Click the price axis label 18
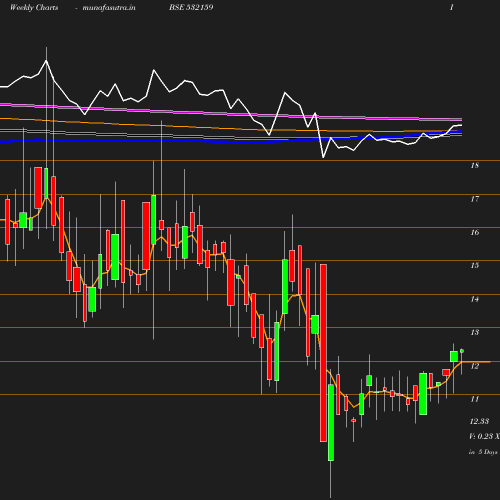This screenshot has height=500, width=500. pyautogui.click(x=475, y=165)
